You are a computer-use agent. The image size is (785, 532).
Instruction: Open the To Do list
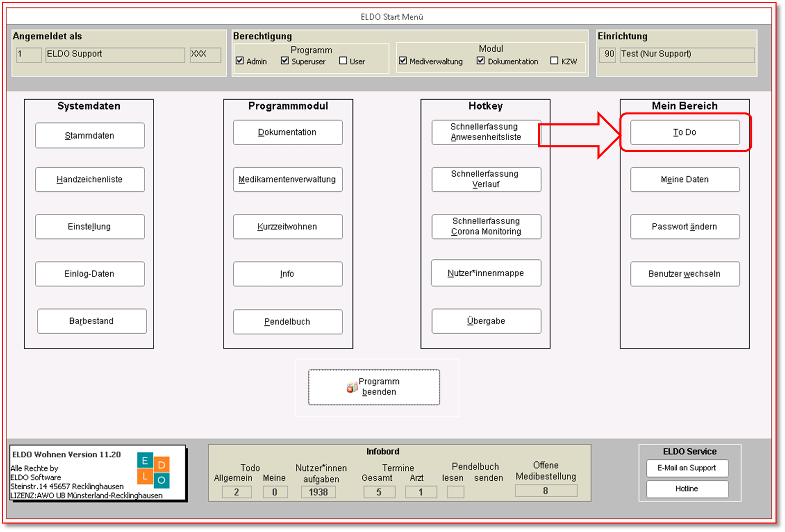685,132
